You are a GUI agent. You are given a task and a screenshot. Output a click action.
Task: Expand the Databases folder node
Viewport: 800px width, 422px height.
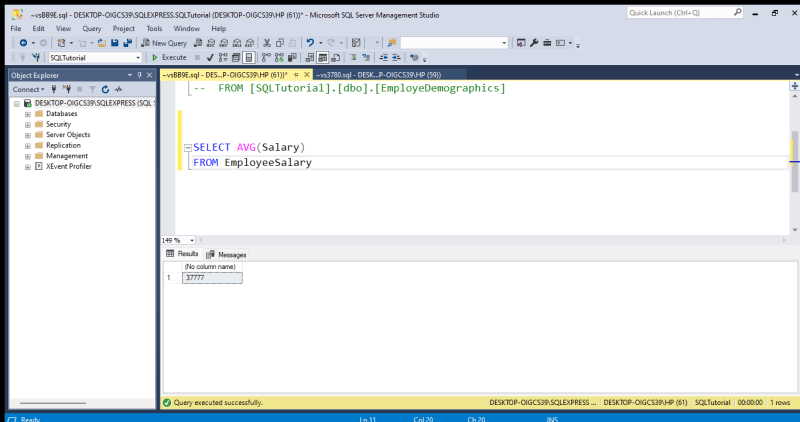[x=28, y=114]
